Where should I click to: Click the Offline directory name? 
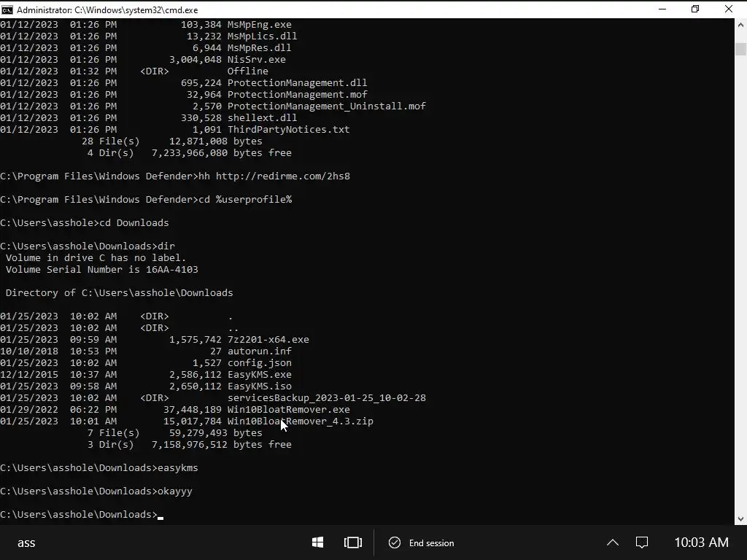pos(248,71)
